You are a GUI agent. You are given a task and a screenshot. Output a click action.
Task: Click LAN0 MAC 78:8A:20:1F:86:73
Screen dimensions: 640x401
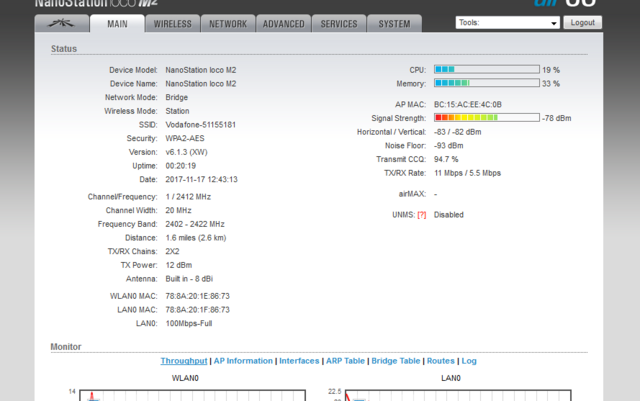pyautogui.click(x=198, y=310)
